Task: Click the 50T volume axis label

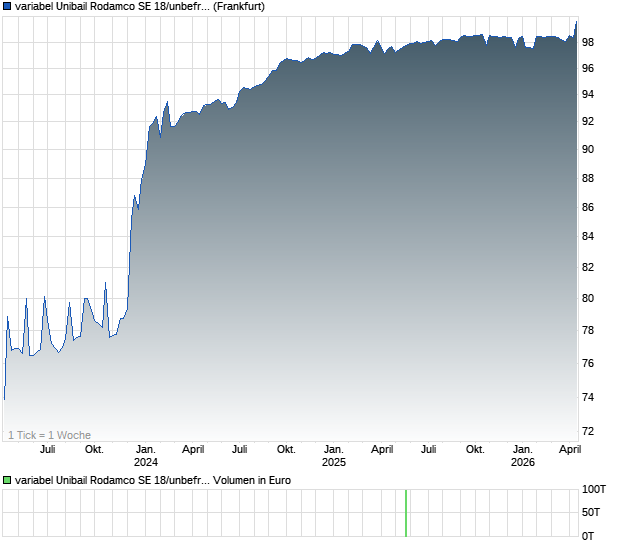Action: click(593, 513)
